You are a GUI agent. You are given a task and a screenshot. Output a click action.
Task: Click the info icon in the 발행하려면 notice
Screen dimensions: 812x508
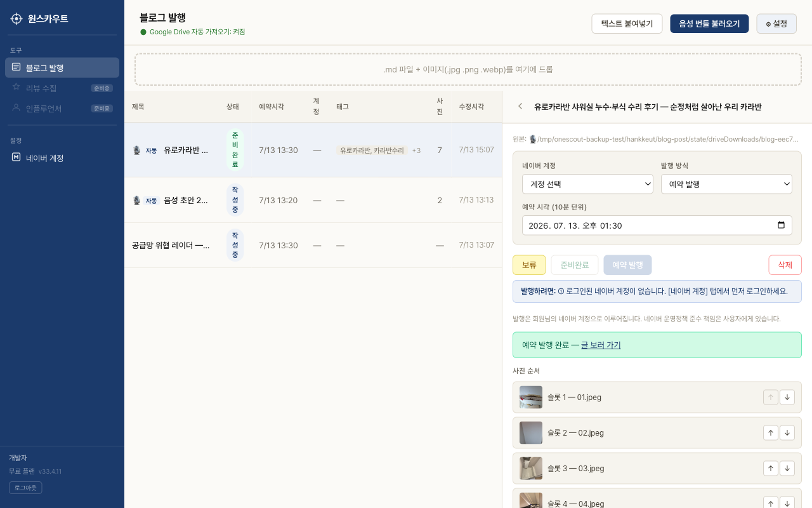pyautogui.click(x=561, y=291)
